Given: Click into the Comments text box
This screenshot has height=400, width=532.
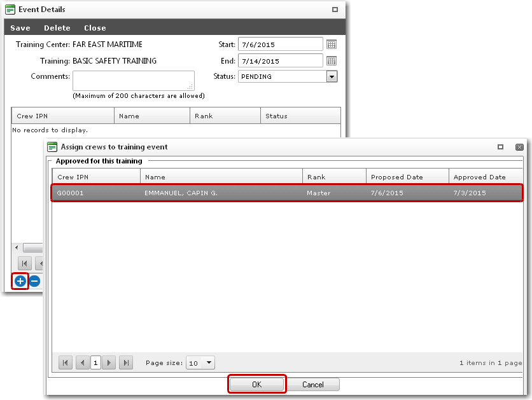Looking at the screenshot, I should point(133,81).
